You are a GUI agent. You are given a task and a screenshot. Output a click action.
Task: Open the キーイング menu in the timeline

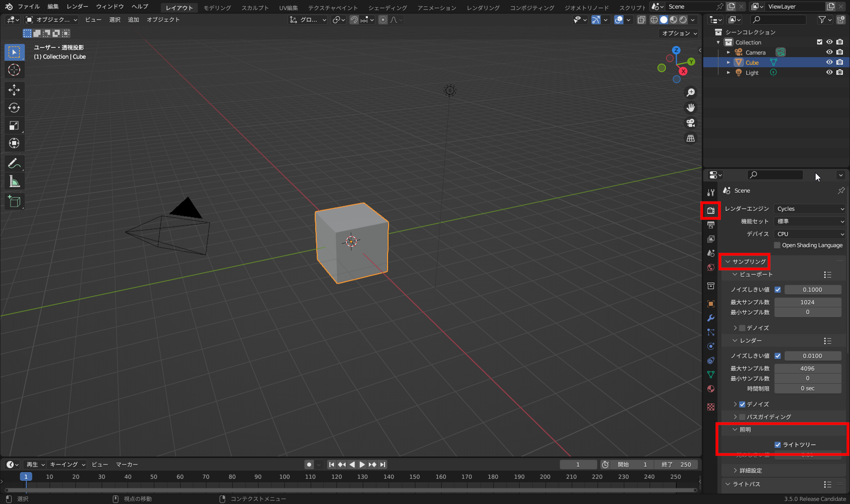coord(67,465)
